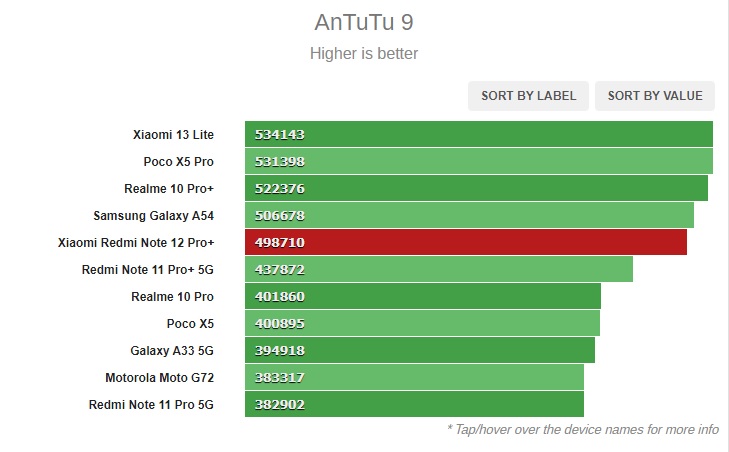The width and height of the screenshot is (729, 452).
Task: Select the 534143 bar for Xiaomi 13 Lite
Action: click(479, 134)
